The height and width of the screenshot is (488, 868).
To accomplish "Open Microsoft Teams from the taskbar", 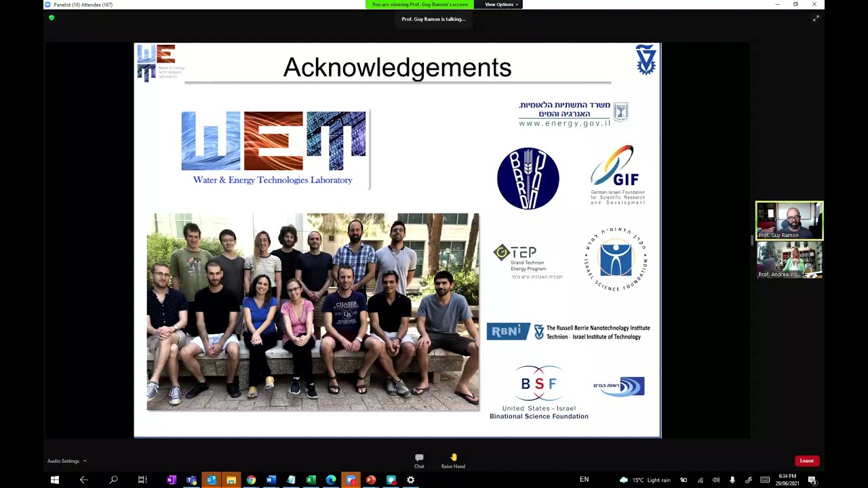I will pyautogui.click(x=191, y=480).
